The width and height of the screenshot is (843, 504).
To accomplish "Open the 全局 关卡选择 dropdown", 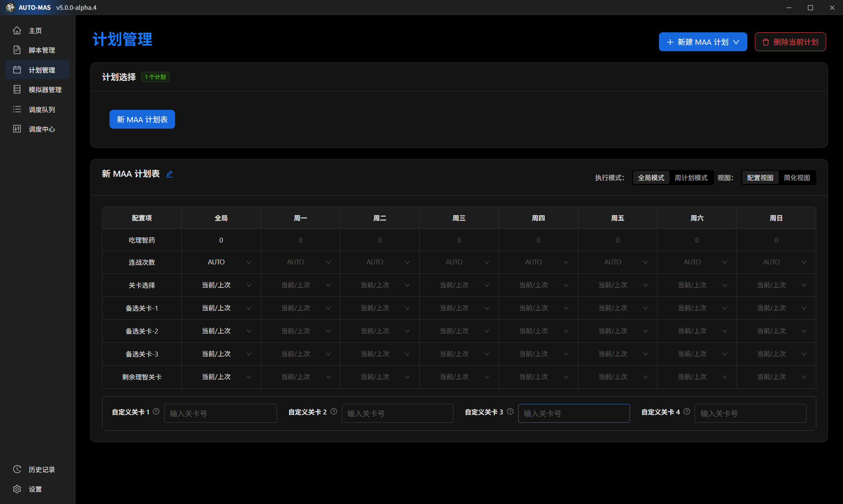I will (221, 285).
